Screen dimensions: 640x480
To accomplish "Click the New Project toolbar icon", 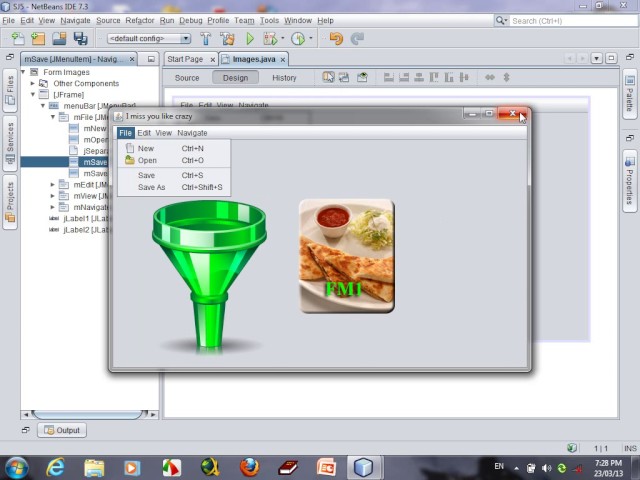I will tap(38, 38).
